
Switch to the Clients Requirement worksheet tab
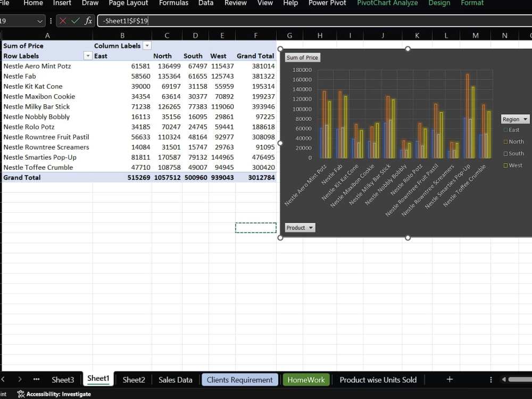click(240, 380)
